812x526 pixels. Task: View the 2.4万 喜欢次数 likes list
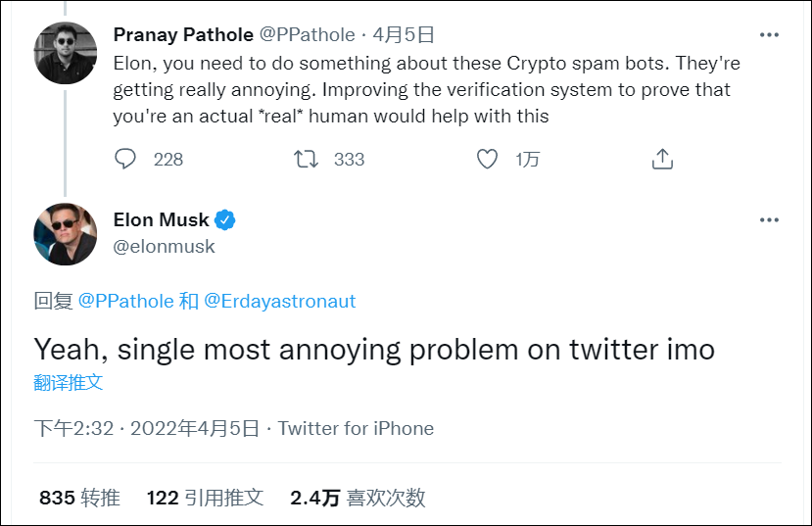click(358, 498)
